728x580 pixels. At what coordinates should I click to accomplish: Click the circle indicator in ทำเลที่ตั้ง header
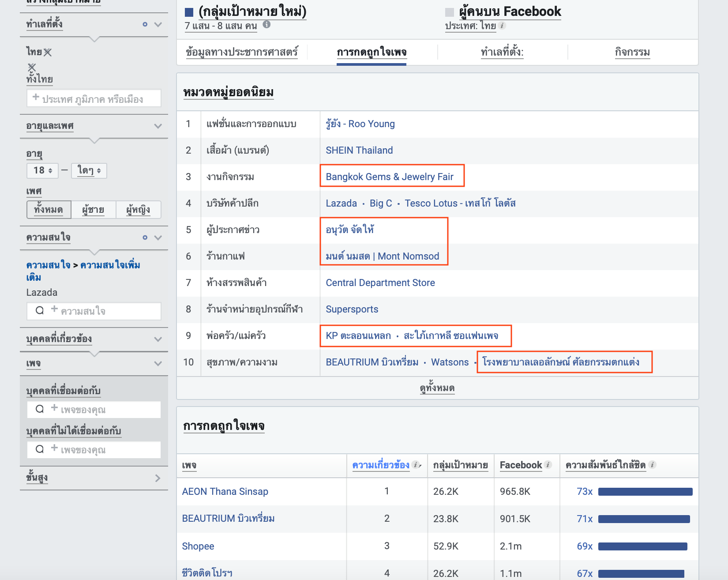coord(145,24)
